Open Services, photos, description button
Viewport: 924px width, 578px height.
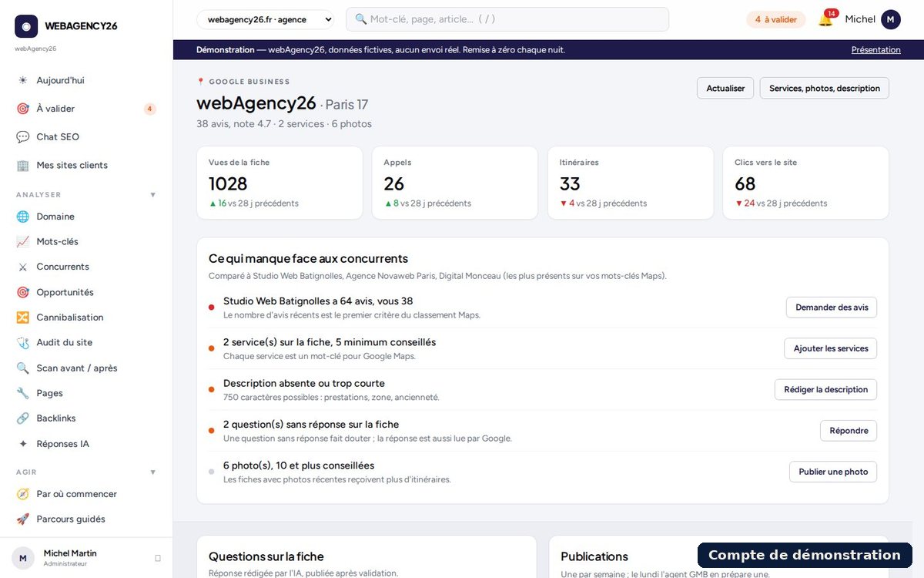(825, 88)
